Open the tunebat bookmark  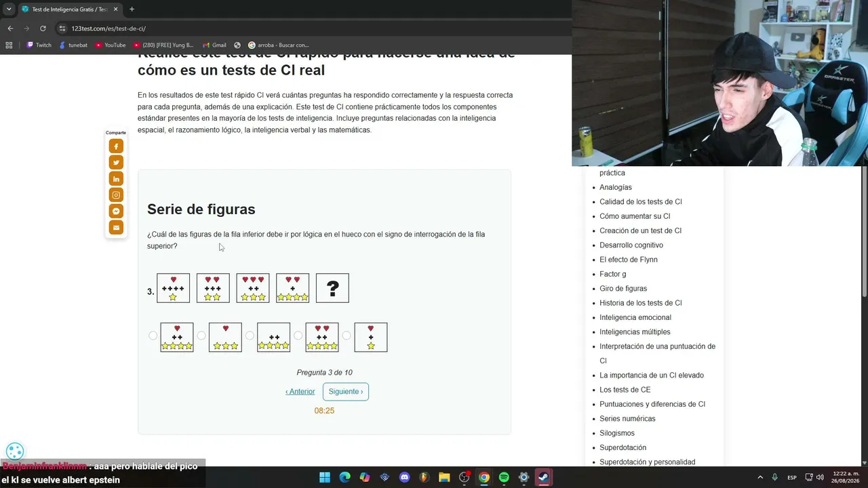(x=73, y=45)
